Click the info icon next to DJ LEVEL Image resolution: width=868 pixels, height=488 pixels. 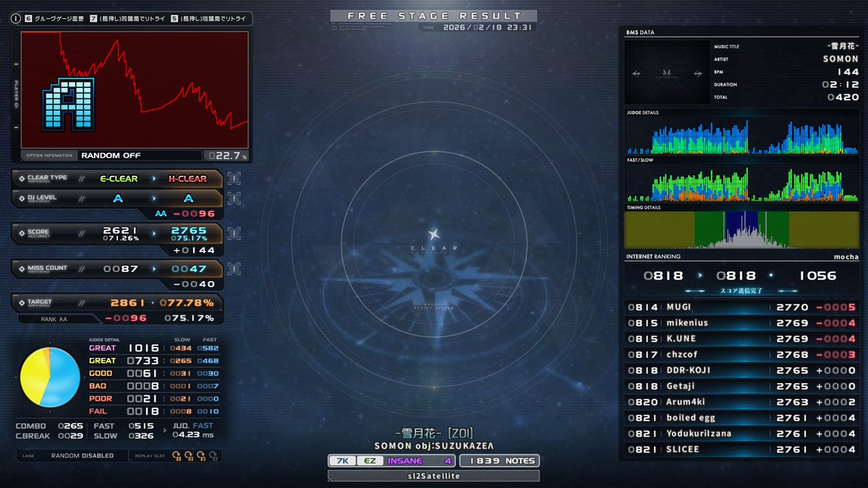click(x=233, y=199)
